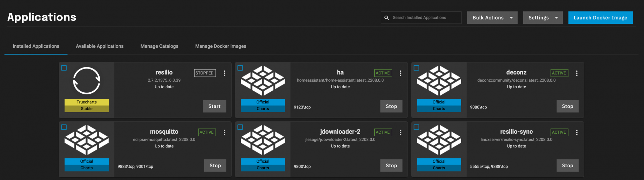The image size is (644, 180).
Task: Open the resilio-sync app three-dot menu
Action: (577, 133)
